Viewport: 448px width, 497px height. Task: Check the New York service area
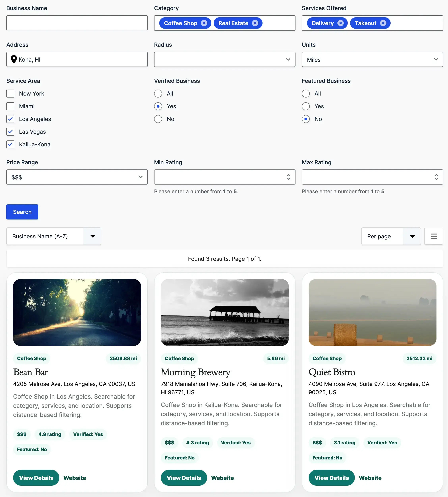click(x=10, y=94)
